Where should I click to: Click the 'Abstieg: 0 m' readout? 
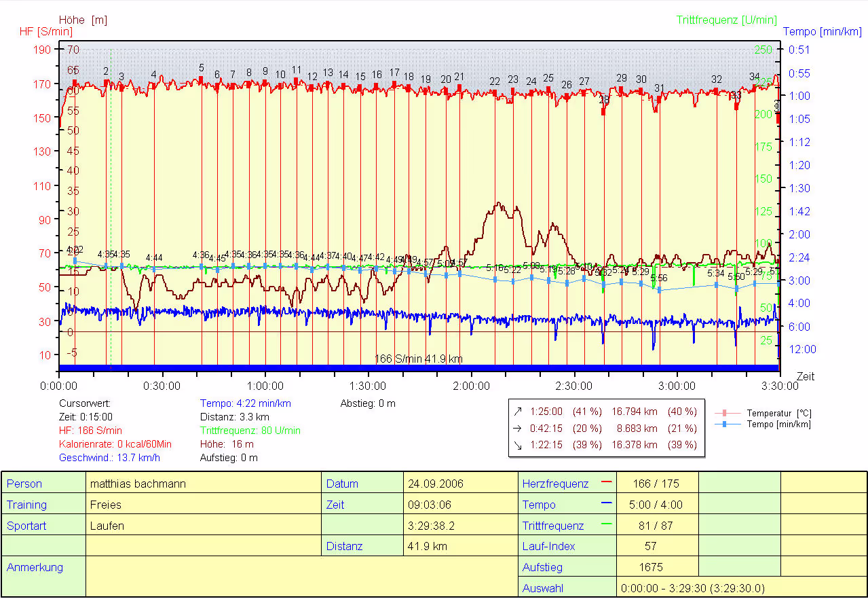tap(368, 403)
